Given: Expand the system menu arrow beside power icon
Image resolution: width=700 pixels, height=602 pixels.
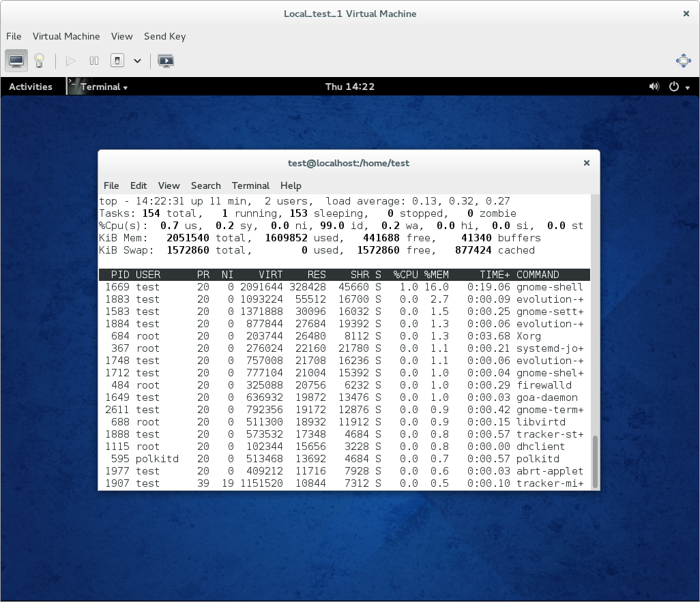Looking at the screenshot, I should point(688,87).
